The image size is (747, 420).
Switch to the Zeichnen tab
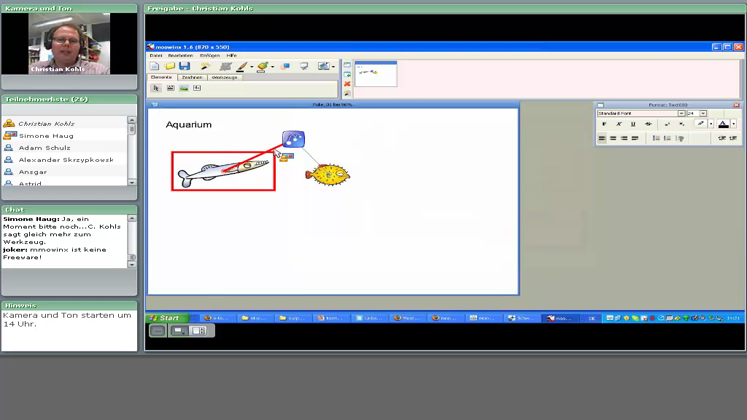pos(192,77)
